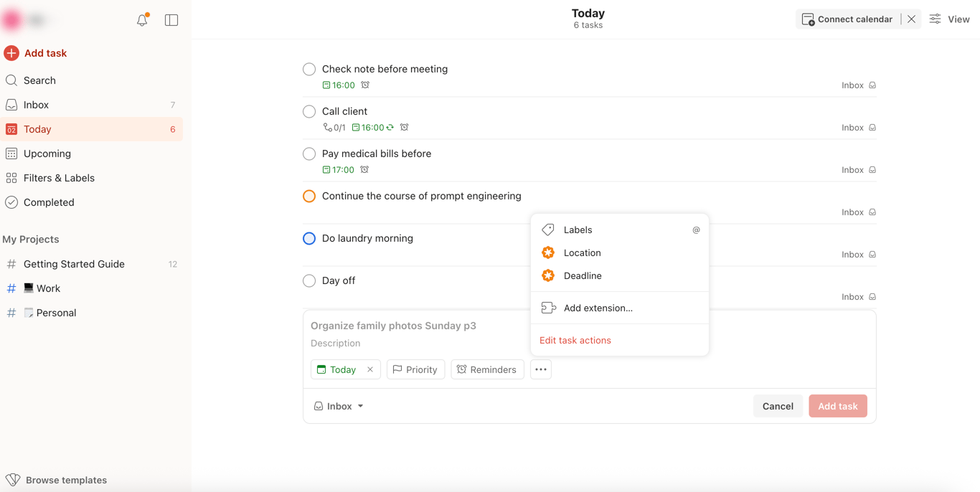This screenshot has height=492, width=980.
Task: Toggle the sidebar panel icon
Action: point(171,20)
